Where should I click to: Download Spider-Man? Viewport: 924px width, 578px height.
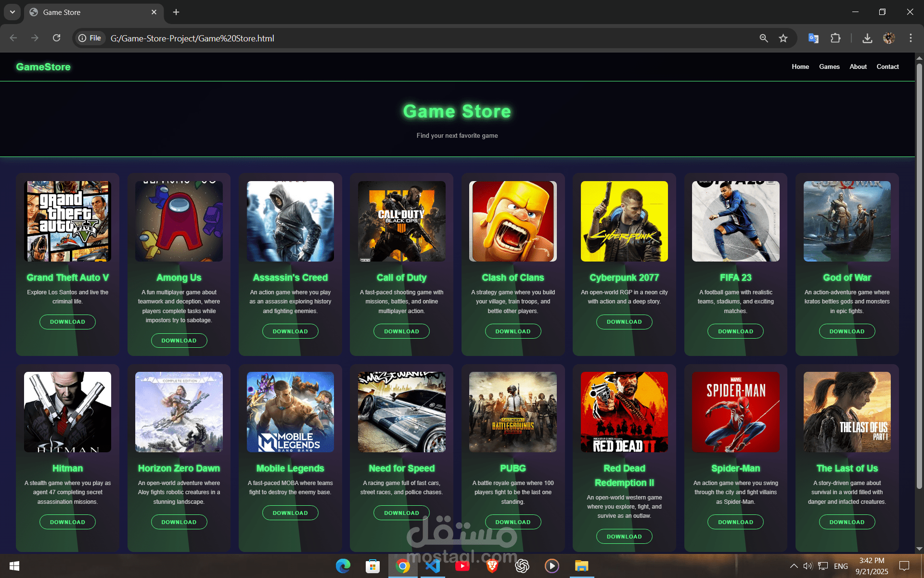[735, 522]
